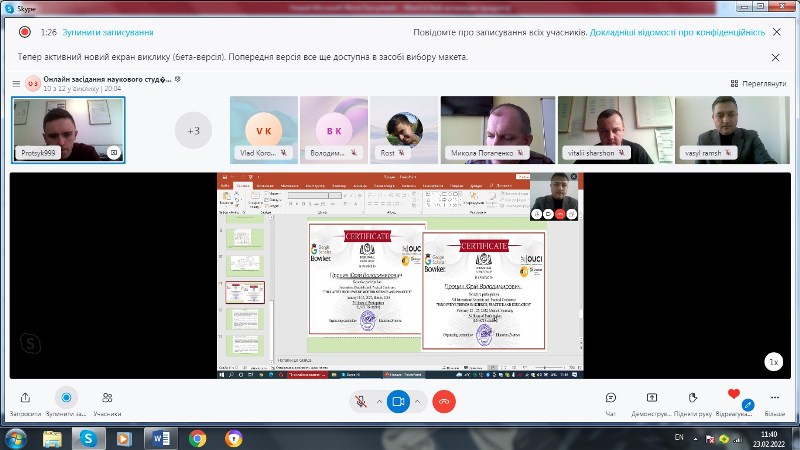
Task: Send a reaction with the heart icon
Action: pos(734,397)
